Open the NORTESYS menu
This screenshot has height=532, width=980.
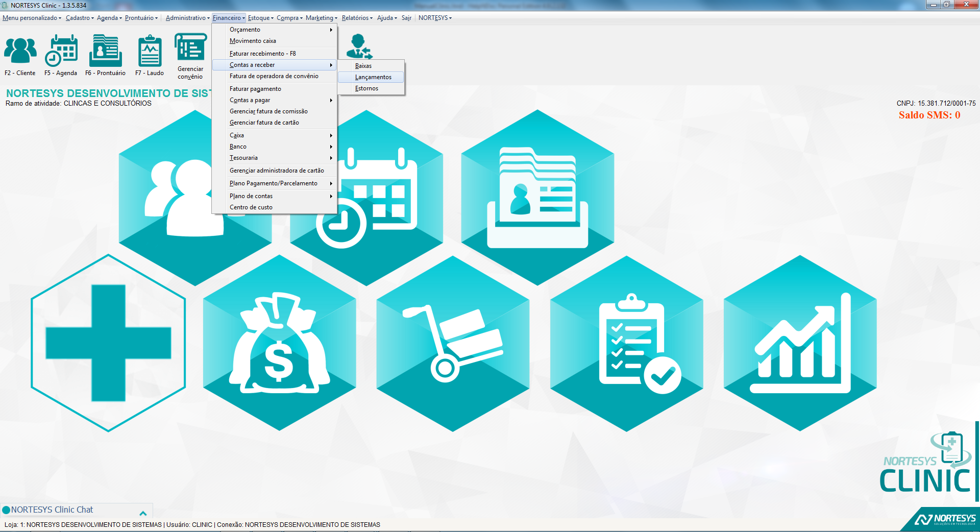[x=435, y=18]
